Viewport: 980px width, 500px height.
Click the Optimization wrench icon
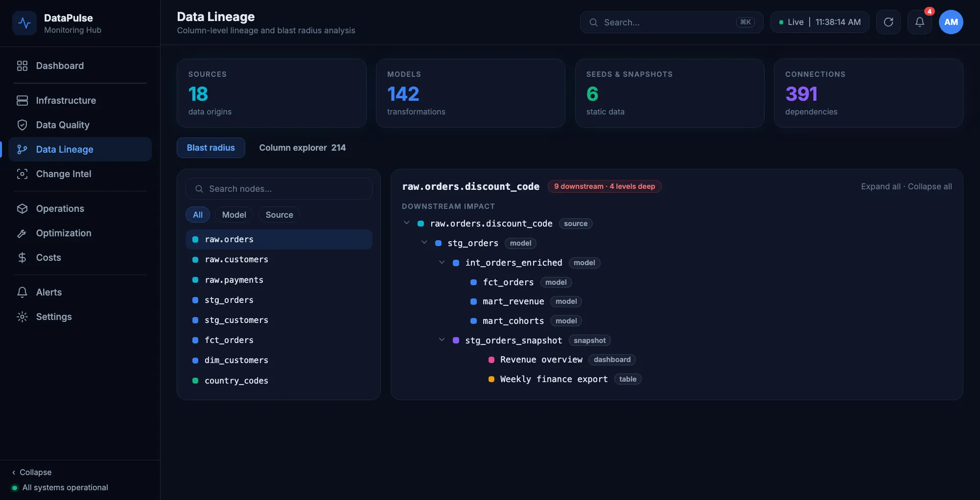tap(22, 233)
